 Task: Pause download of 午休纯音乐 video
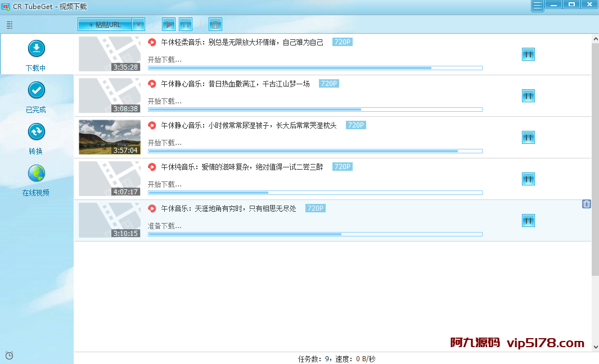coord(528,179)
